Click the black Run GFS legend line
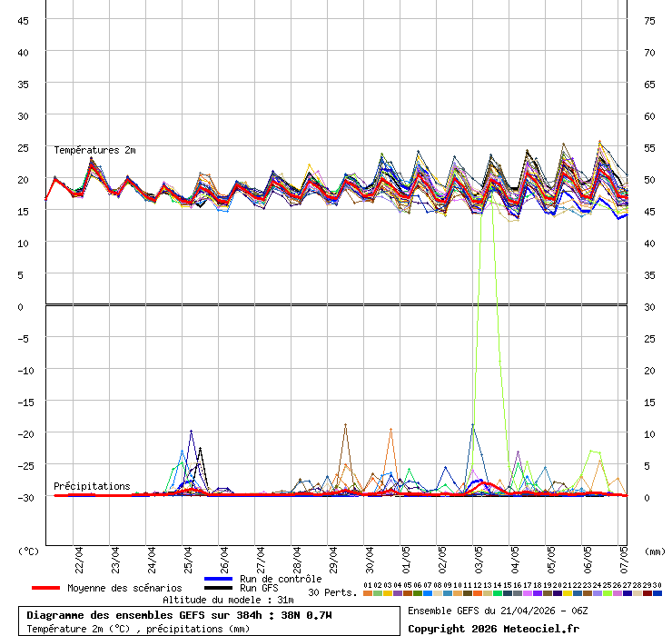The height and width of the screenshot is (636, 672). coord(219,588)
